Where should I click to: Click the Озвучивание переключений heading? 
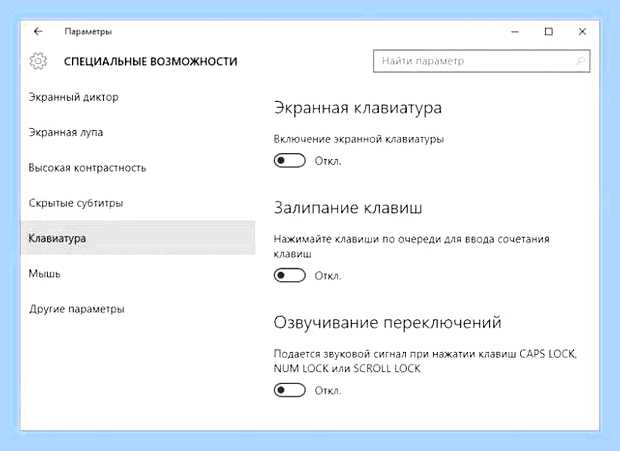point(388,323)
